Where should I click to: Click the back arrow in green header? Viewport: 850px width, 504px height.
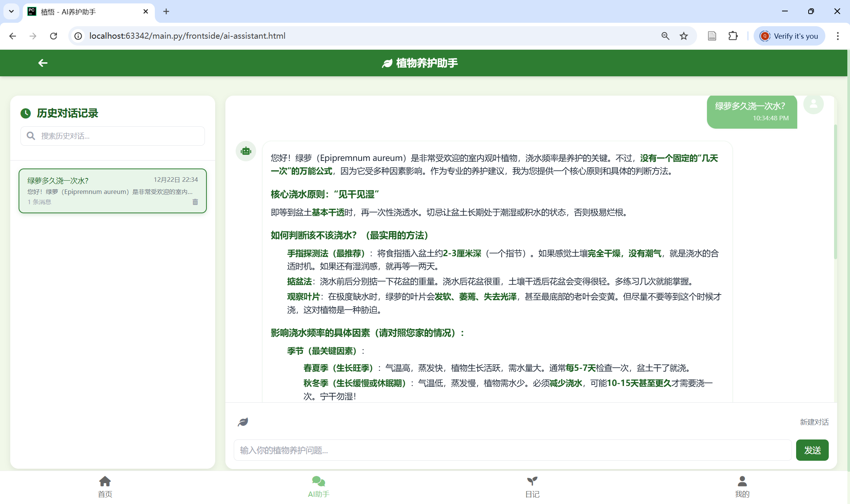point(43,63)
